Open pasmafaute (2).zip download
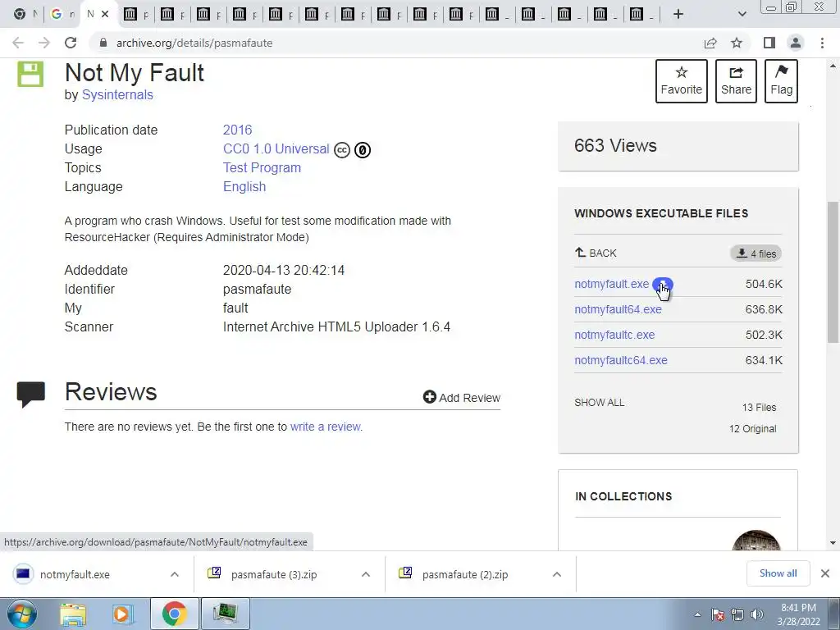The width and height of the screenshot is (840, 630). (x=454, y=574)
